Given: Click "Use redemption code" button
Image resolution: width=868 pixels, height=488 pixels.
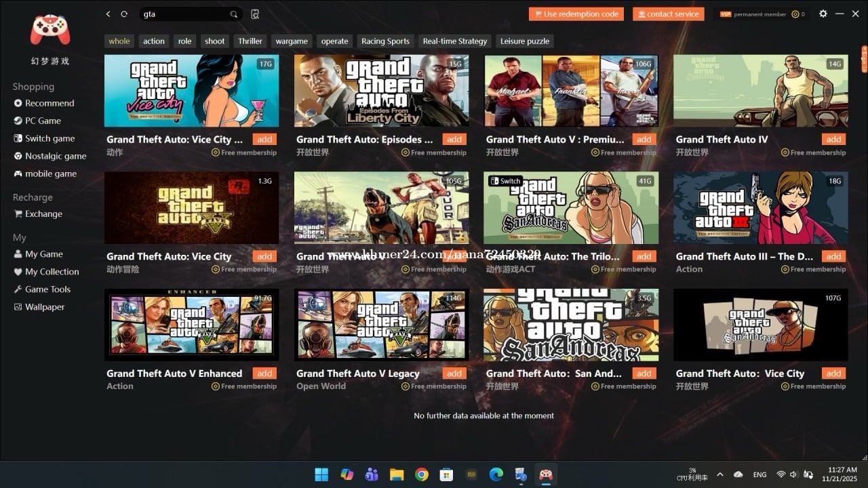Looking at the screenshot, I should pyautogui.click(x=576, y=14).
